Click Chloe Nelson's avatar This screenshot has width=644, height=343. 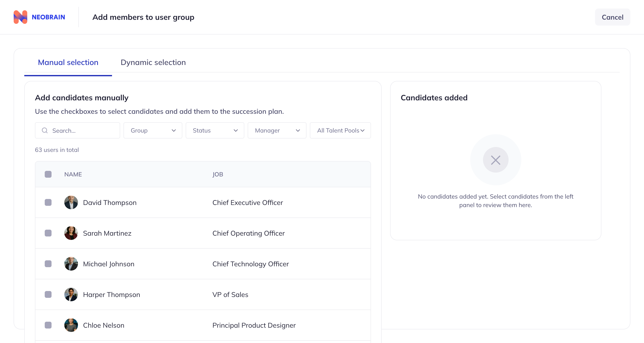point(71,325)
